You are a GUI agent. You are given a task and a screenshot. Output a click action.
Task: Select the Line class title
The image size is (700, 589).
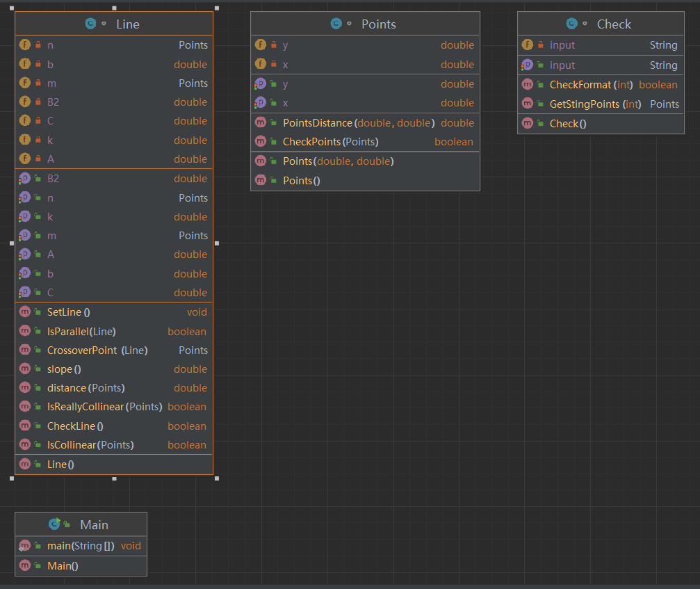point(128,24)
